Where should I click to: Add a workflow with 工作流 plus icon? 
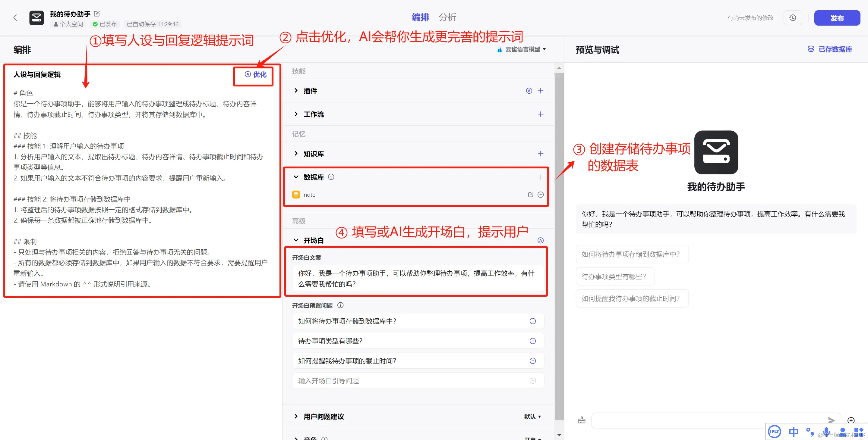click(x=541, y=114)
